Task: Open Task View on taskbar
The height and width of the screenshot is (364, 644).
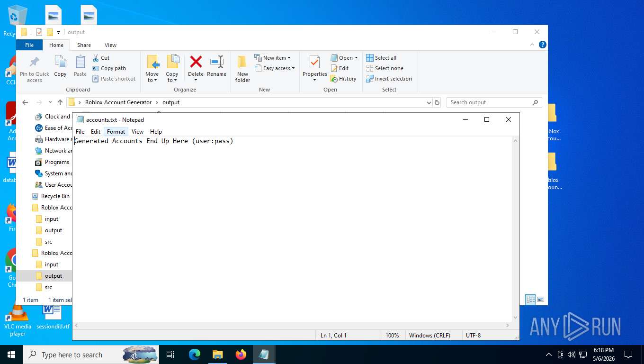Action: point(171,355)
